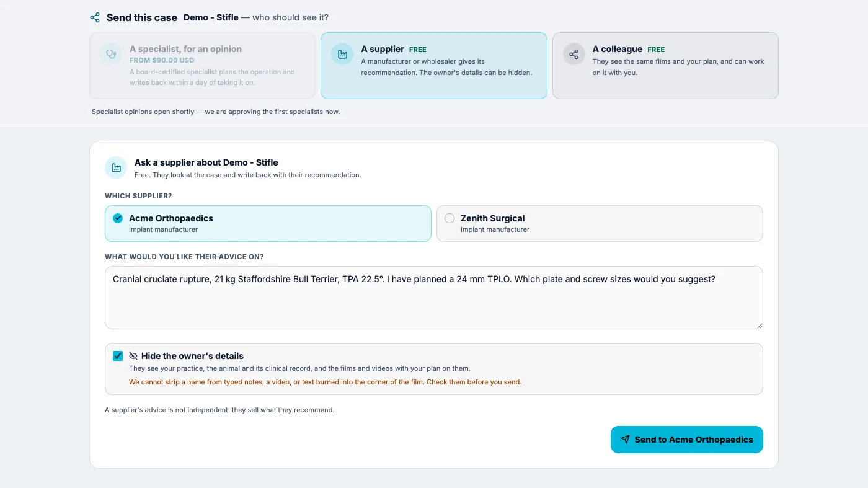This screenshot has height=488, width=868.
Task: Choose the A colleague sharing option
Action: 665,66
